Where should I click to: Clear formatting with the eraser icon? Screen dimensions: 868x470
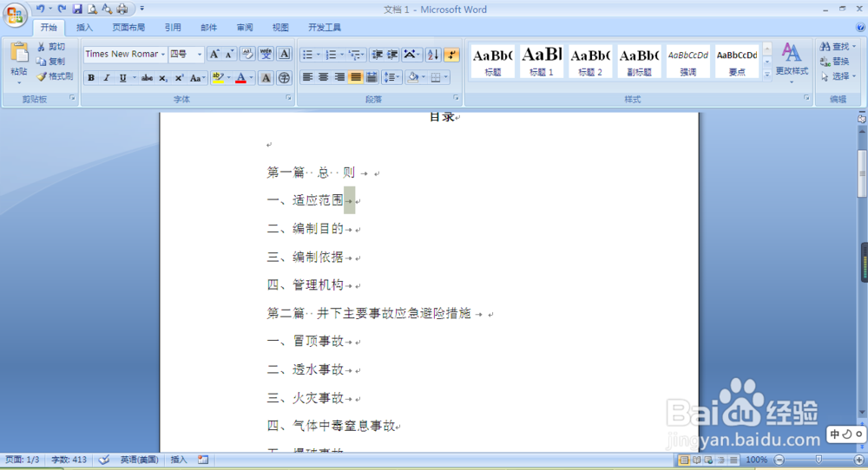[247, 54]
